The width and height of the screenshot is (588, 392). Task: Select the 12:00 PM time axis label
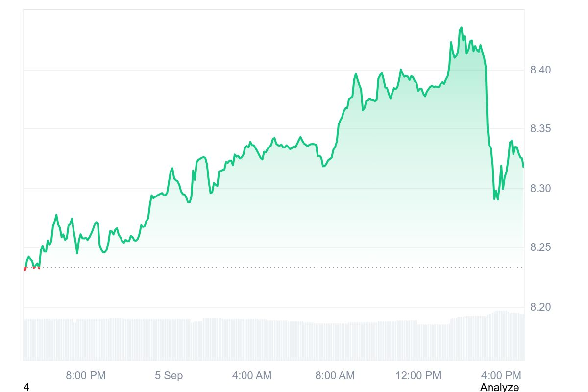point(418,376)
